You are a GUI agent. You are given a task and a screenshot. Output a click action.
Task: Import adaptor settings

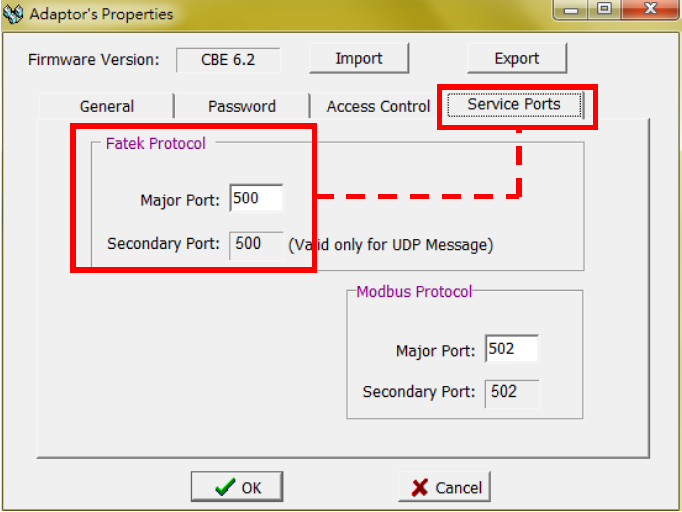pos(359,58)
